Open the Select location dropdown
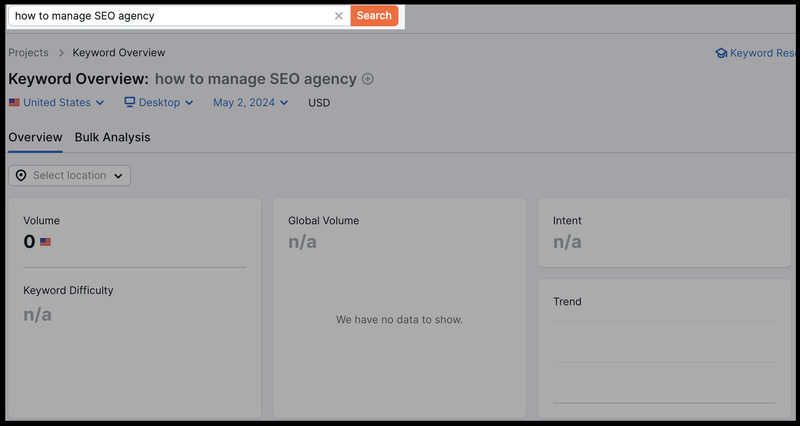Image resolution: width=800 pixels, height=426 pixels. (x=69, y=176)
